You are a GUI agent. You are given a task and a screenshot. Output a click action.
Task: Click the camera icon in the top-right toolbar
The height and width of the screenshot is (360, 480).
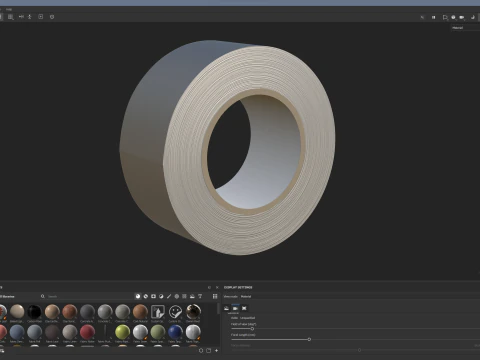[462, 17]
